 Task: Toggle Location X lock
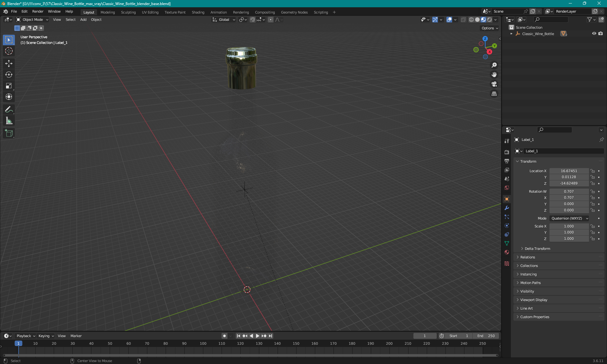[x=593, y=171]
